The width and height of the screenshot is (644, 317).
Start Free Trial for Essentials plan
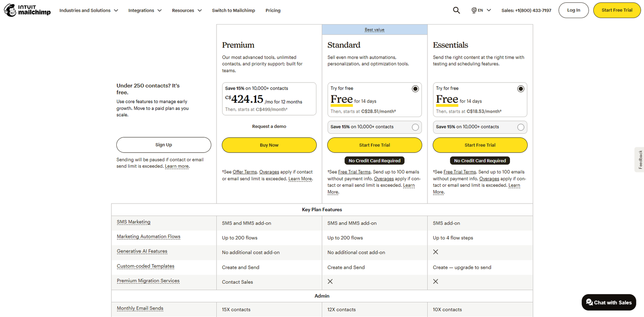tap(480, 145)
